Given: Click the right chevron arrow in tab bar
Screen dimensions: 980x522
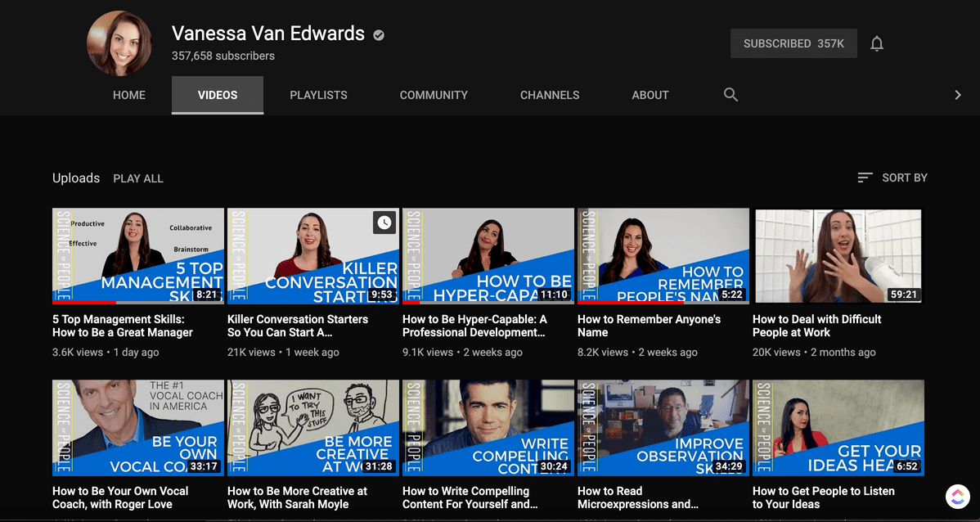Looking at the screenshot, I should 957,95.
